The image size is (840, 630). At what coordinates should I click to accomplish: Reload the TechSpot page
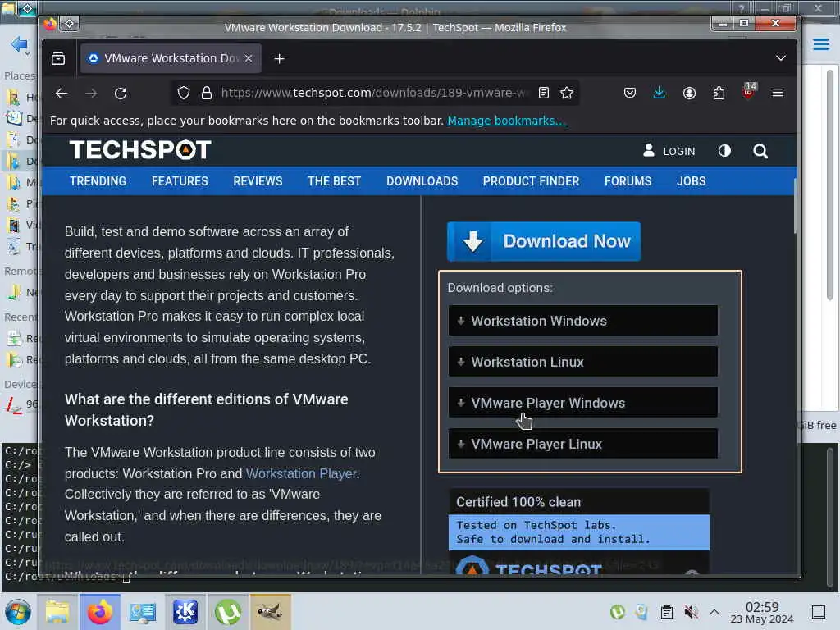(x=121, y=94)
